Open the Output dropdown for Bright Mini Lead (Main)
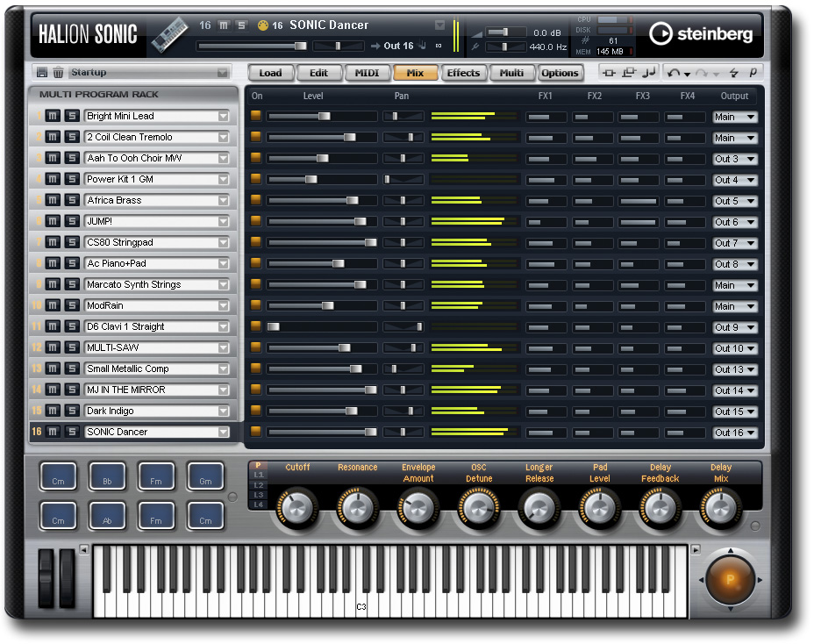 tap(735, 117)
